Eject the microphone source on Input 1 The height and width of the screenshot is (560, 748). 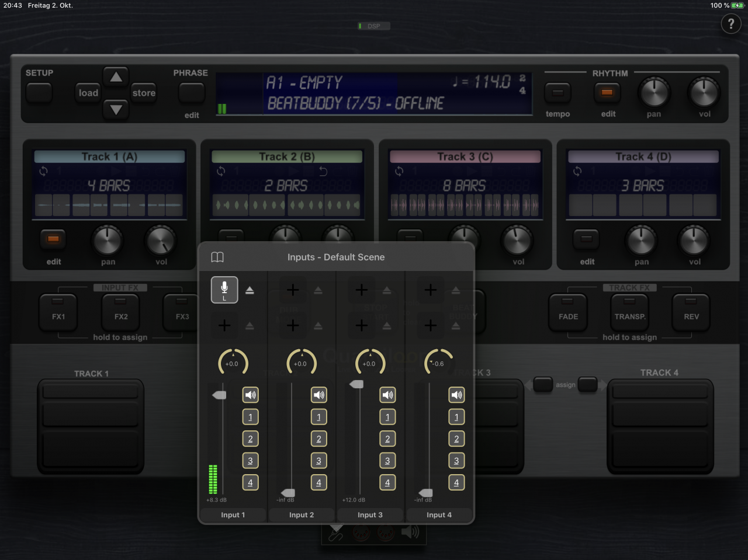(x=250, y=290)
